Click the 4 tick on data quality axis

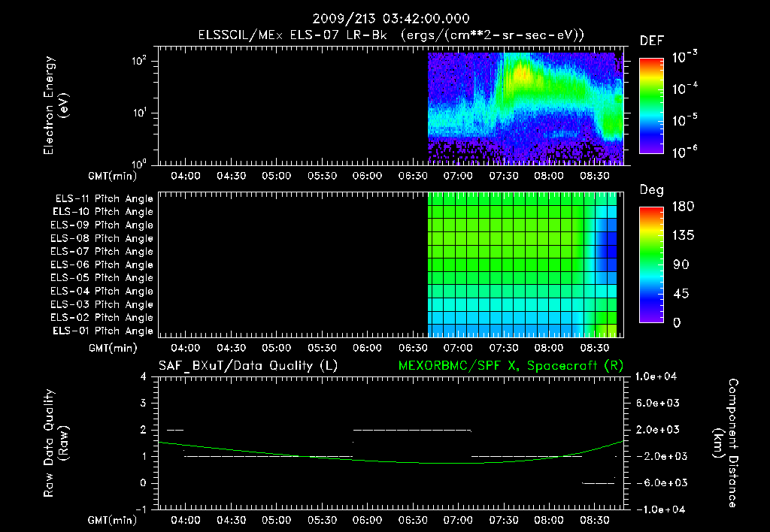[143, 377]
